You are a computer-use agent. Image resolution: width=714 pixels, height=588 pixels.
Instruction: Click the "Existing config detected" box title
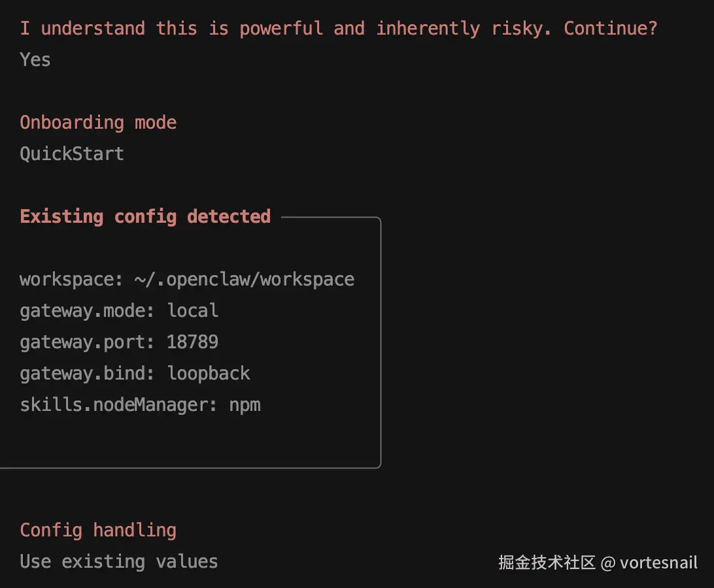point(145,216)
